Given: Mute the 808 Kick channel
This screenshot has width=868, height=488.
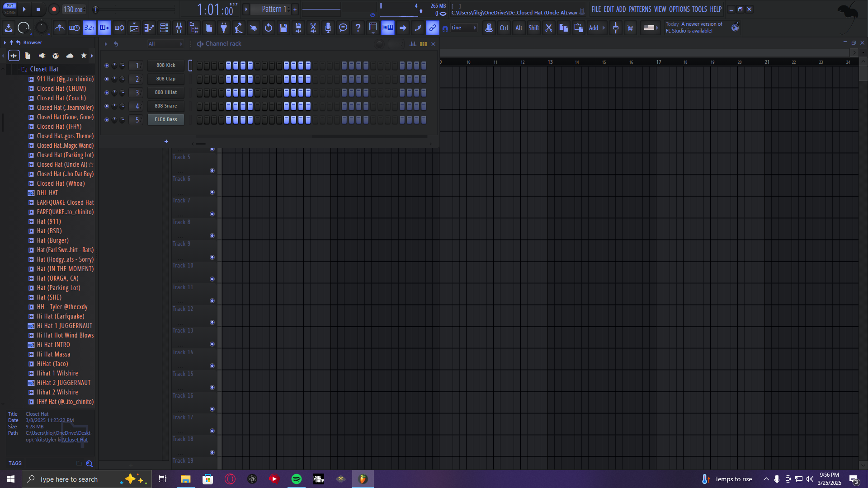Looking at the screenshot, I should click(107, 66).
